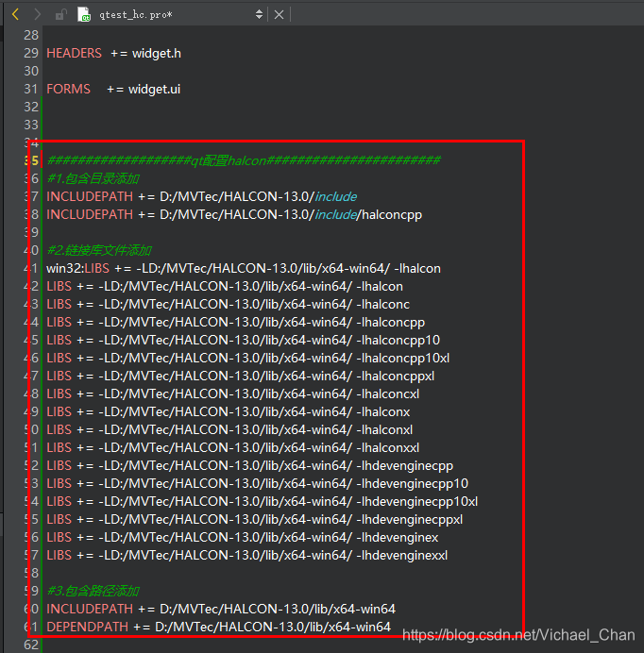Go forward with the gray right arrow
The width and height of the screenshot is (644, 653).
click(38, 14)
